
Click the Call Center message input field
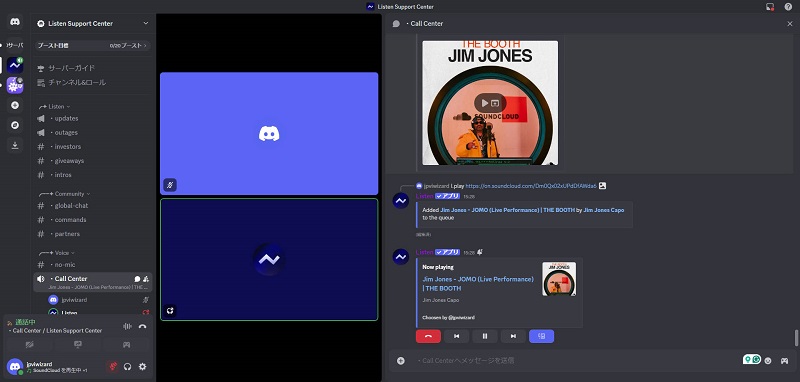click(x=577, y=361)
